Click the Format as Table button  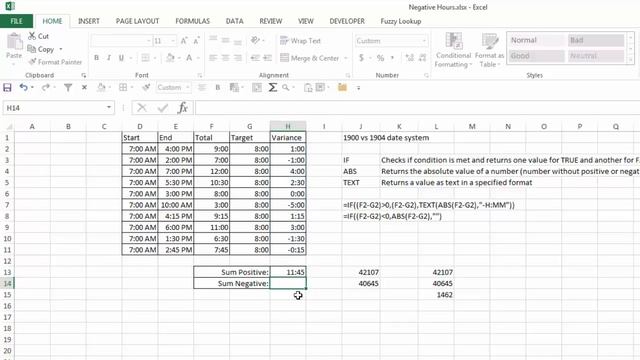click(x=489, y=50)
